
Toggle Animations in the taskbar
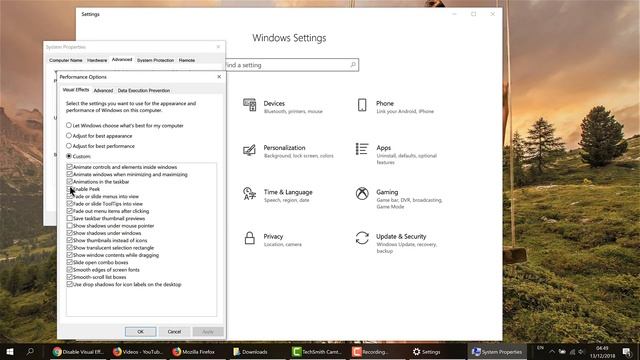[69, 182]
